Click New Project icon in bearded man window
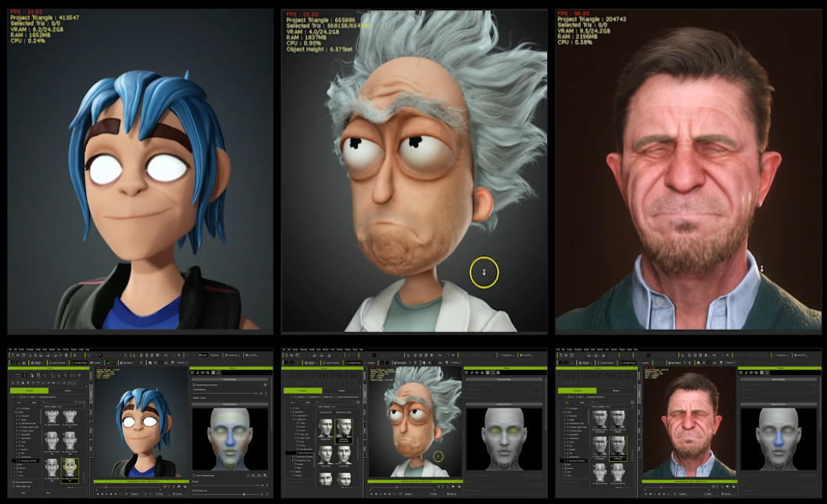 pyautogui.click(x=560, y=356)
